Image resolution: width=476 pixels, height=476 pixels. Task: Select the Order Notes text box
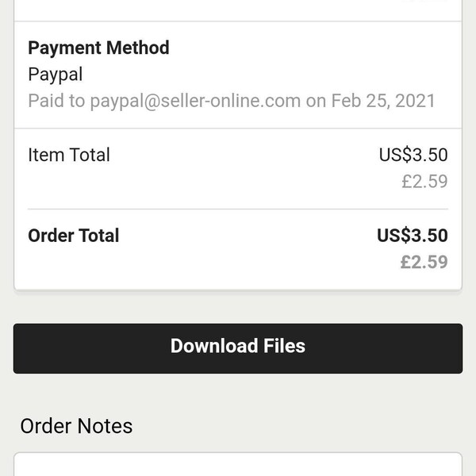pos(238,464)
